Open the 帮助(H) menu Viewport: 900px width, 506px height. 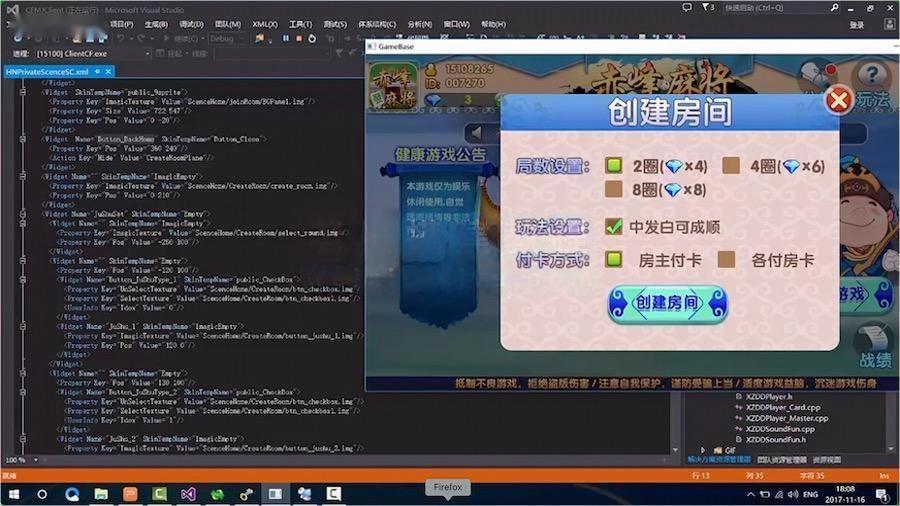[494, 24]
